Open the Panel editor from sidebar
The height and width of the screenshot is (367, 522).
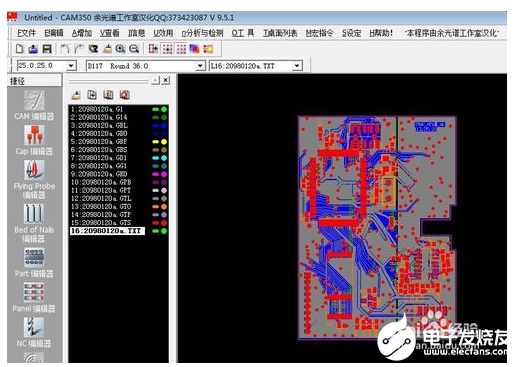34,298
